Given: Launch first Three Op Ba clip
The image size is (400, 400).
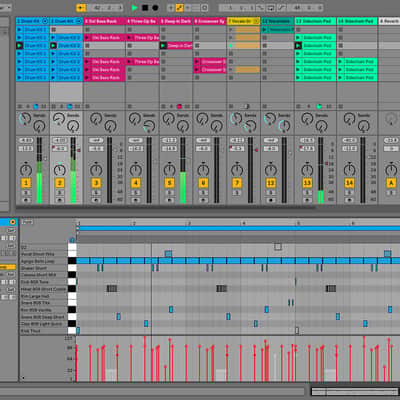Looking at the screenshot, I should [129, 38].
